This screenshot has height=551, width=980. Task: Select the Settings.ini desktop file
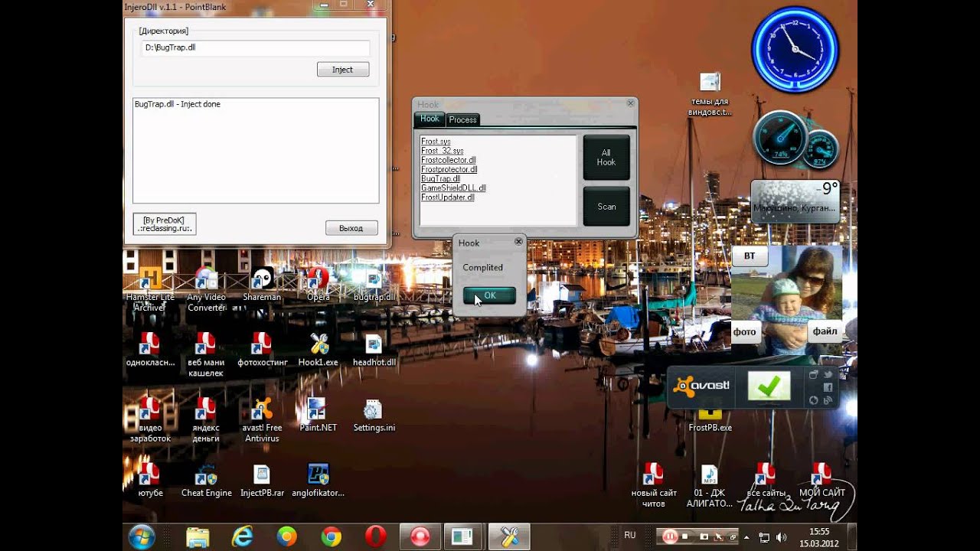[x=374, y=416]
